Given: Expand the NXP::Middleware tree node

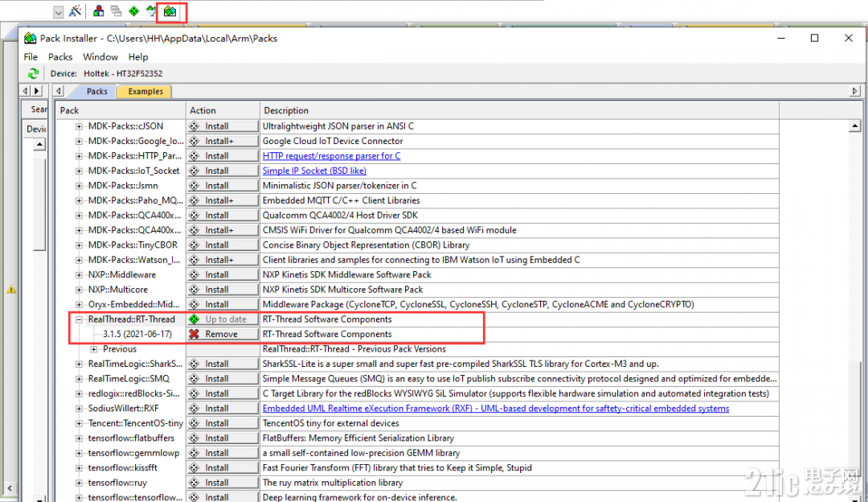Looking at the screenshot, I should coord(79,275).
